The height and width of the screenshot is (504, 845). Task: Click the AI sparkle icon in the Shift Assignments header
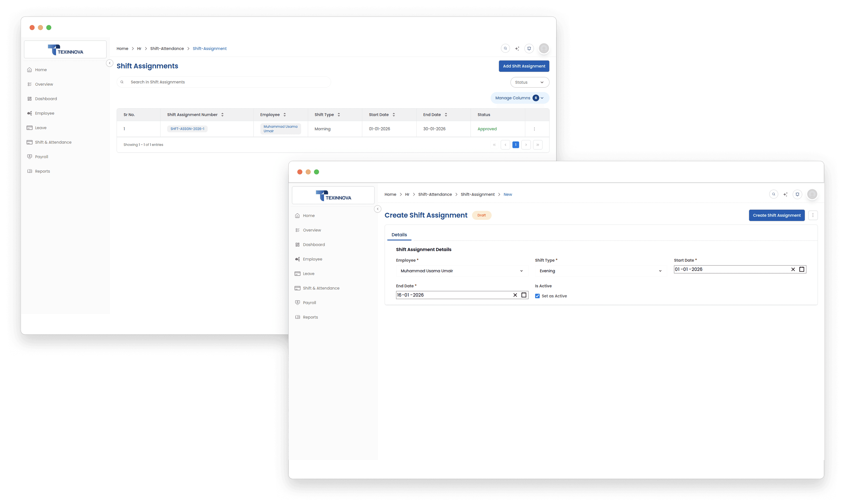[x=517, y=49]
